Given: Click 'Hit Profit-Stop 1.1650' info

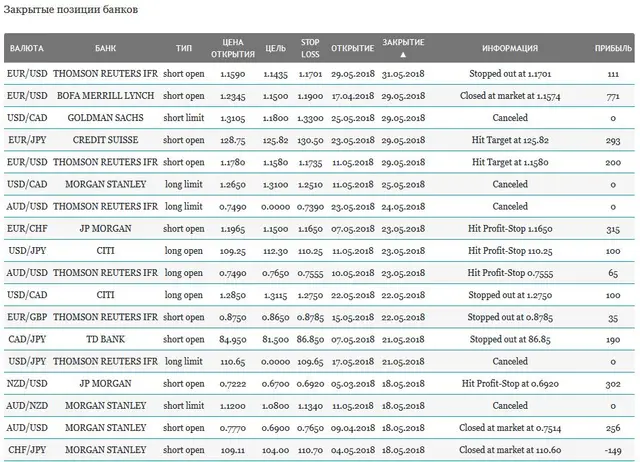Looking at the screenshot, I should coord(510,229).
